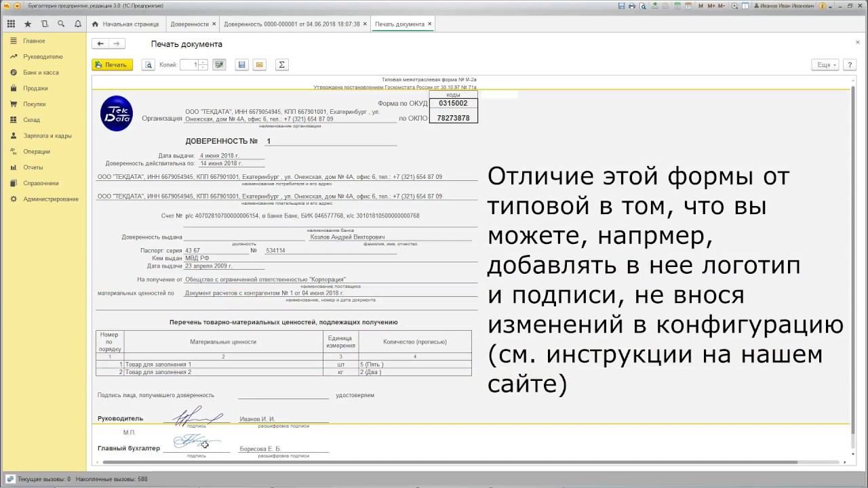Screen dimensions: 868x488
Task: Navigate back with the left arrow
Action: (100, 43)
